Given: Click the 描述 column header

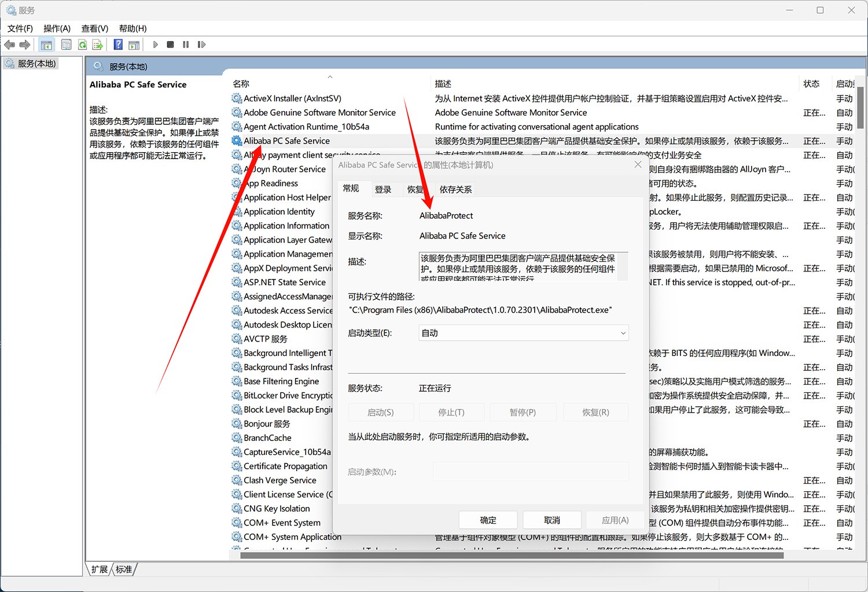Looking at the screenshot, I should pyautogui.click(x=443, y=84).
